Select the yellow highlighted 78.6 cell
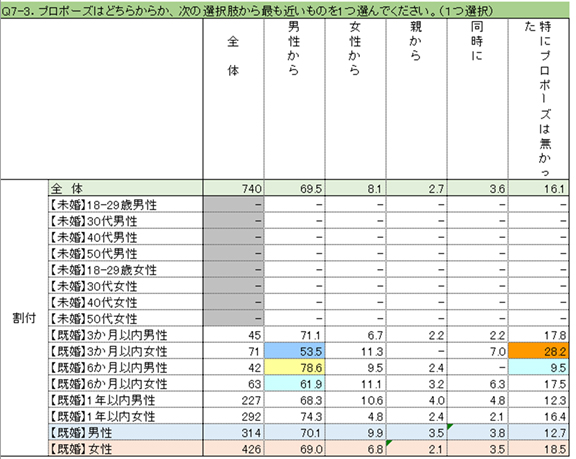The width and height of the screenshot is (576, 459). [x=294, y=367]
